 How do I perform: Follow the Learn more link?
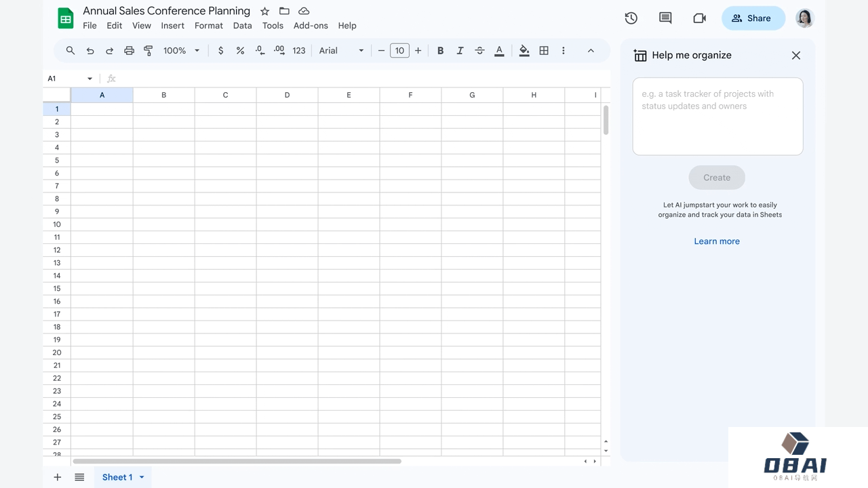tap(717, 241)
